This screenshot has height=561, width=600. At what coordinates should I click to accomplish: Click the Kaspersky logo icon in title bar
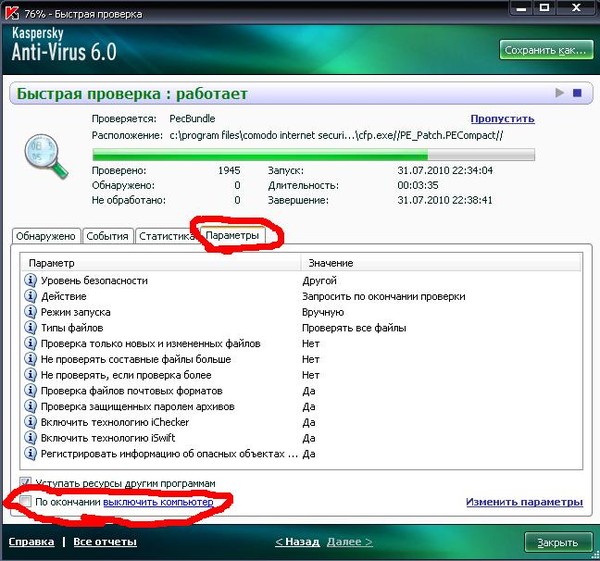click(11, 13)
